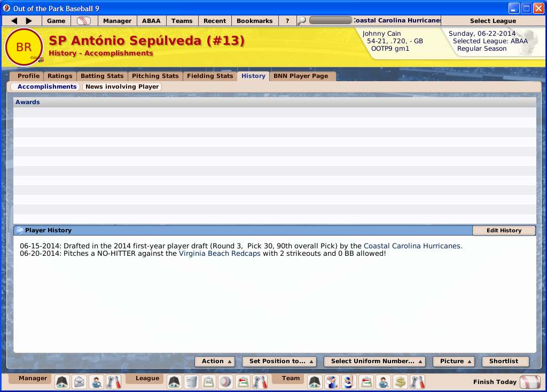
Task: Click the Edit History button
Action: click(x=504, y=231)
